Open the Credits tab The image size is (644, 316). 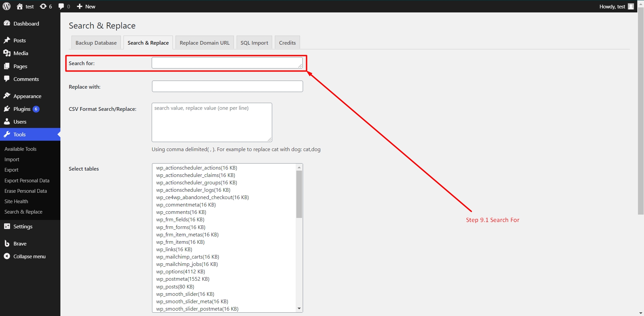[287, 43]
